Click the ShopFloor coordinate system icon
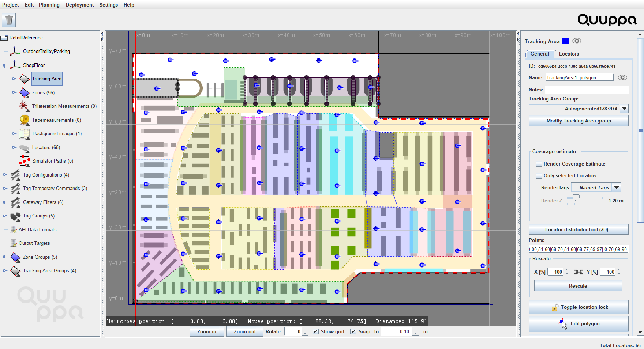This screenshot has width=644, height=349. (15, 65)
